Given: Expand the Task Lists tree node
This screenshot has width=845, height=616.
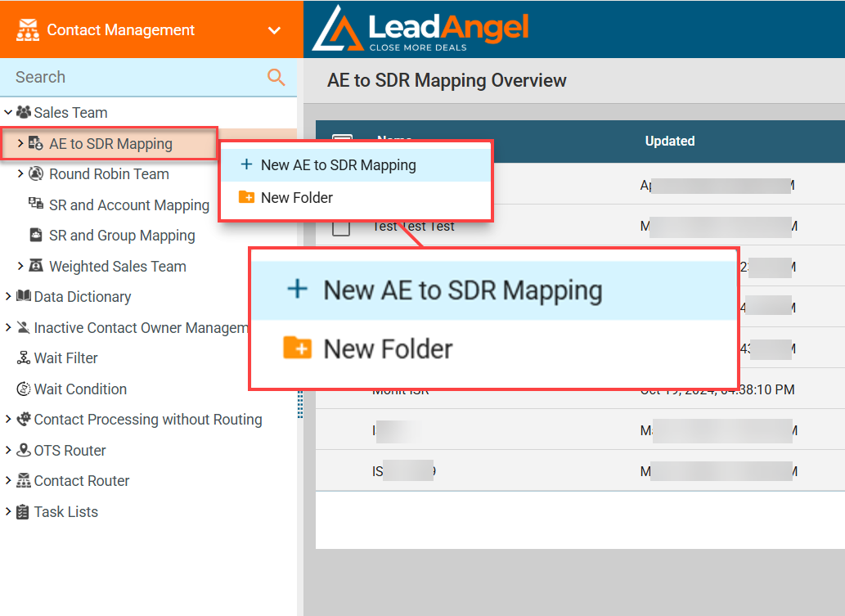Looking at the screenshot, I should (x=8, y=511).
